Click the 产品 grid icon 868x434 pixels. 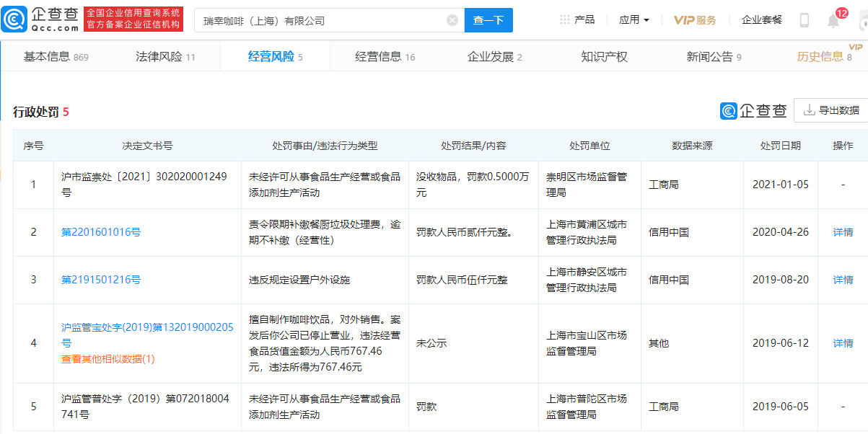565,20
